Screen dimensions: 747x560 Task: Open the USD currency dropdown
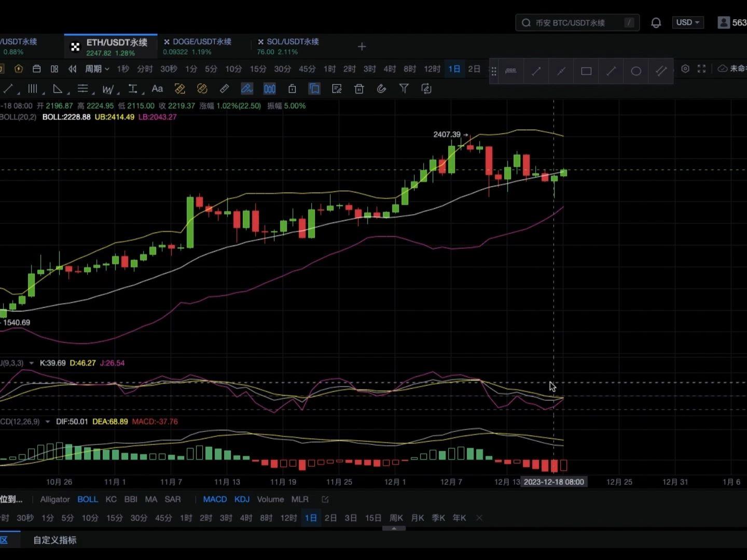[688, 23]
